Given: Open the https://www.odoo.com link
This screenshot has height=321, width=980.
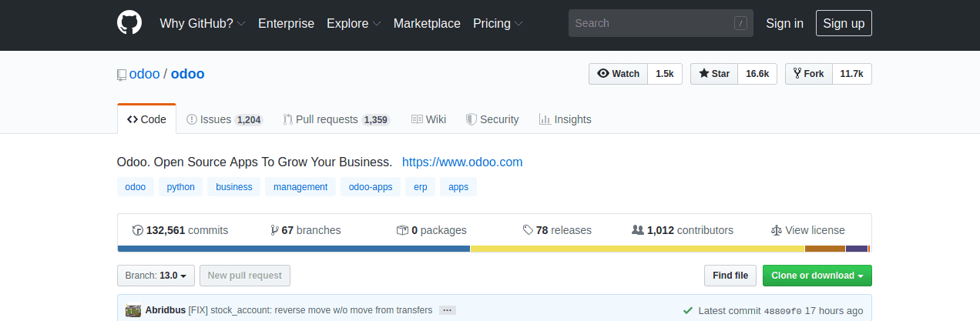Looking at the screenshot, I should 462,162.
